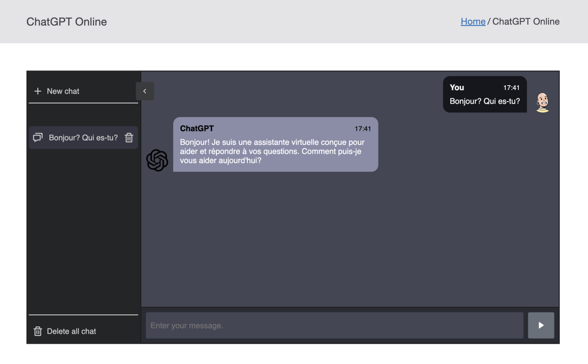Click the ChatGPT Online page title
This screenshot has width=588, height=364.
pyautogui.click(x=67, y=22)
